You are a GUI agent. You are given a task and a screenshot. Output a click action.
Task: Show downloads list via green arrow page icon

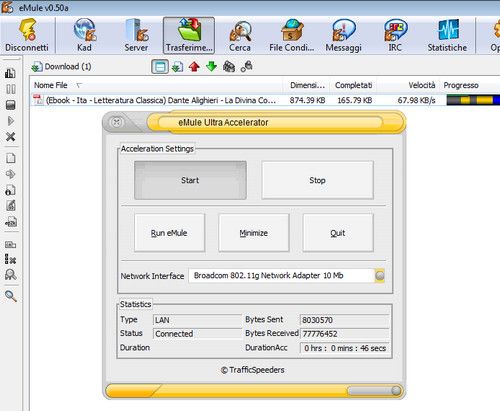(x=177, y=67)
